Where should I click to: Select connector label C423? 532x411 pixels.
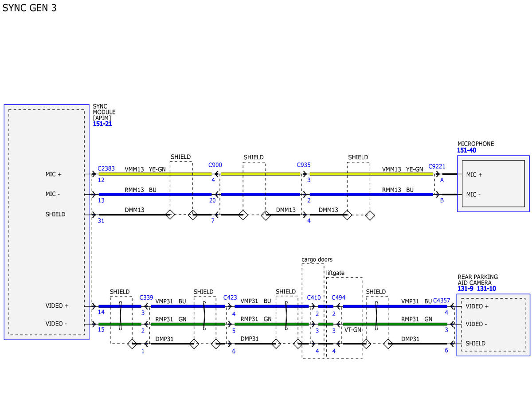230,297
